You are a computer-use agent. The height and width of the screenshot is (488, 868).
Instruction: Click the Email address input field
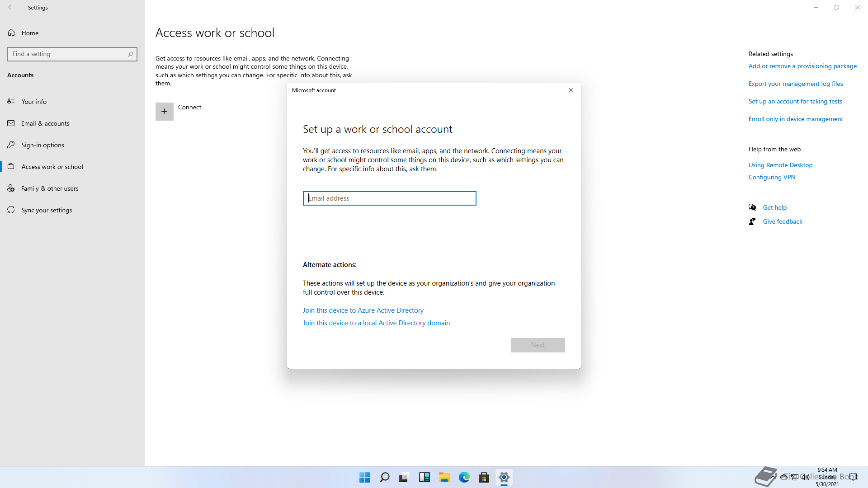pos(390,198)
